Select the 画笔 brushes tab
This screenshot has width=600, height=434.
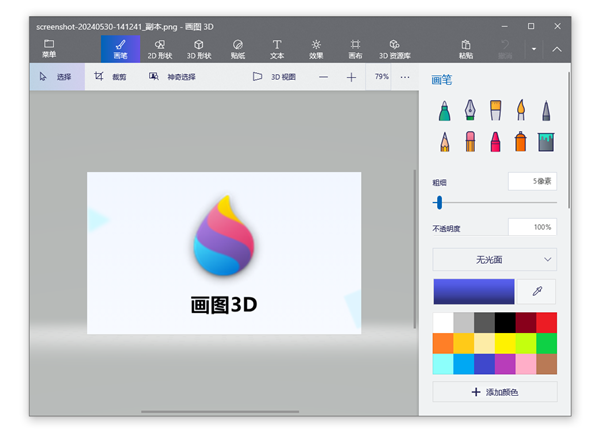pos(121,49)
